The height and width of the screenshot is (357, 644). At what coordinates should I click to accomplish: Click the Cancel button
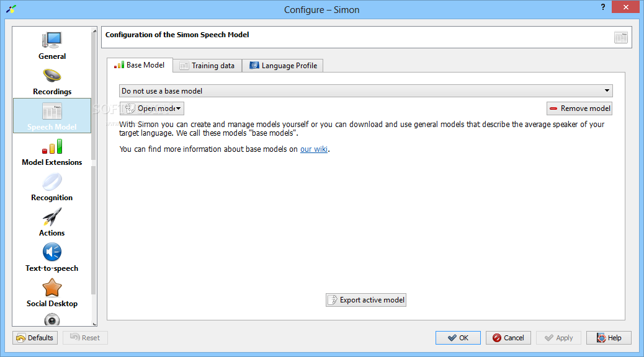point(508,338)
